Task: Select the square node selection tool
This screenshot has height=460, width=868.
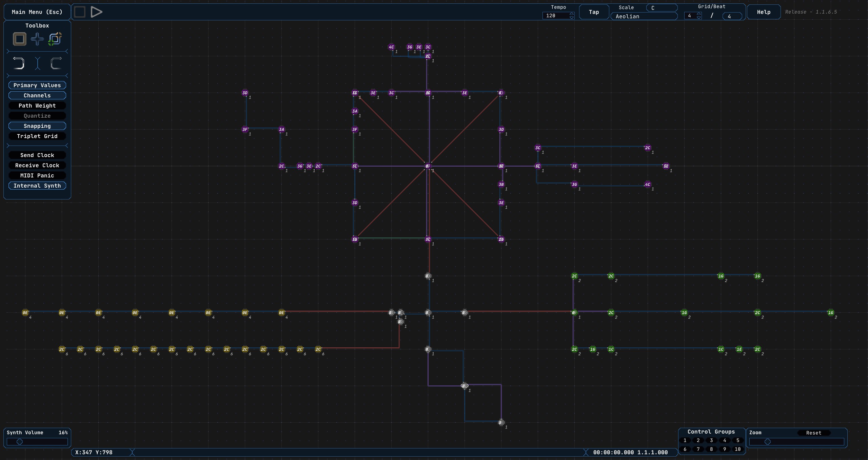Action: [20, 39]
